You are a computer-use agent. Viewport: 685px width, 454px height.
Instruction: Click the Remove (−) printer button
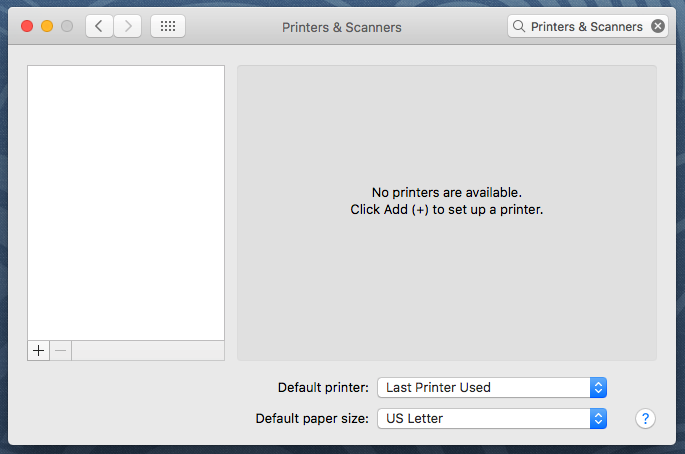point(61,351)
